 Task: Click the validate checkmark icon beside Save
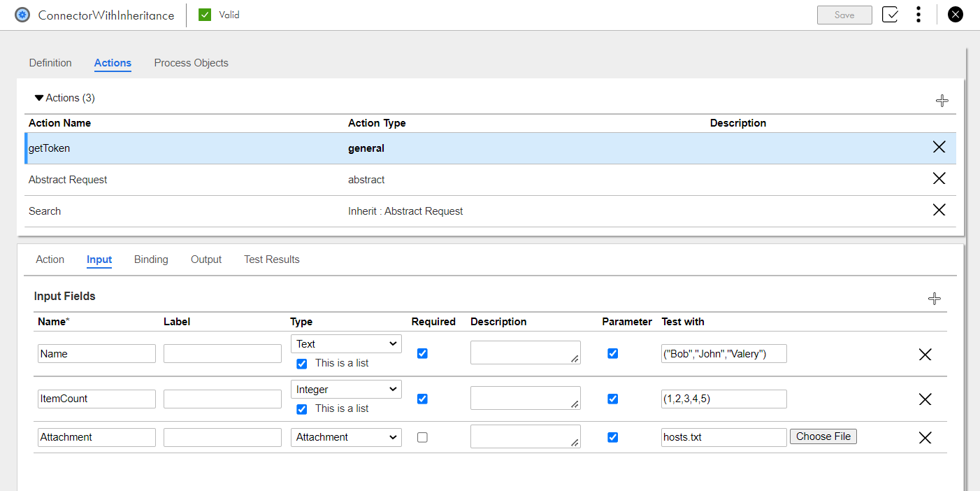point(890,15)
